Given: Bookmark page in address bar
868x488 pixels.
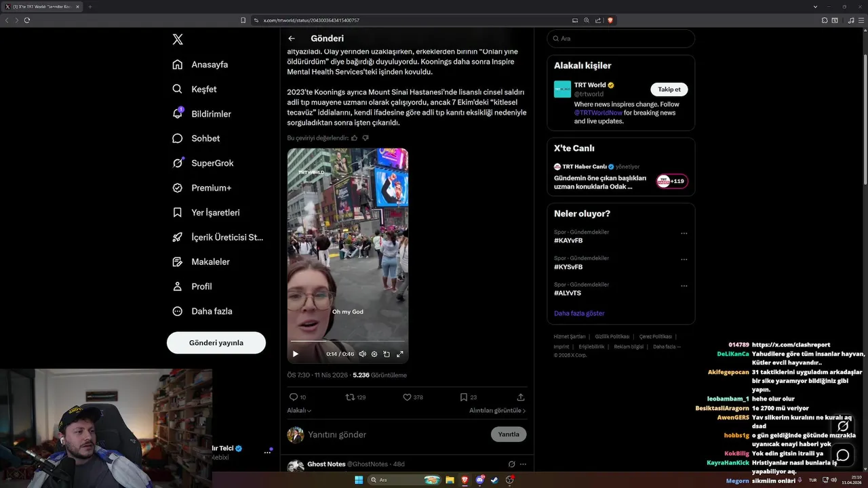Looking at the screenshot, I should [x=243, y=20].
